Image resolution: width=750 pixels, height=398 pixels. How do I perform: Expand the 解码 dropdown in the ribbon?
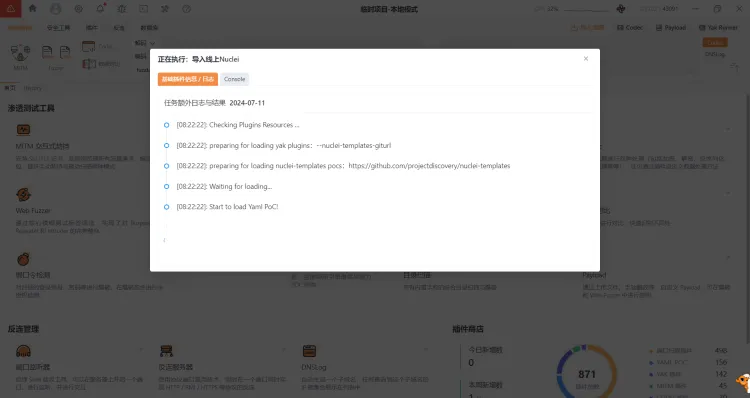[x=144, y=43]
